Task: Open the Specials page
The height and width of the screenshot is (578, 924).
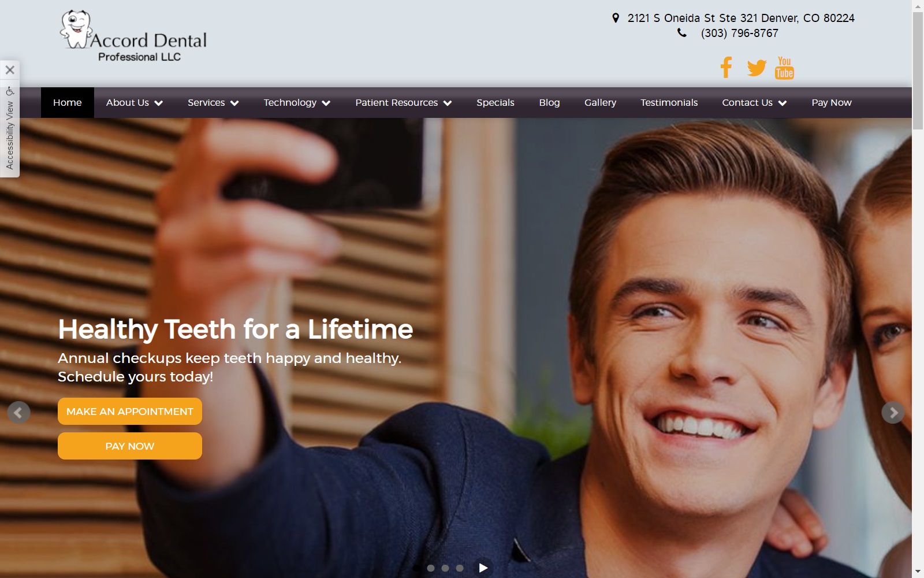Action: coord(495,103)
